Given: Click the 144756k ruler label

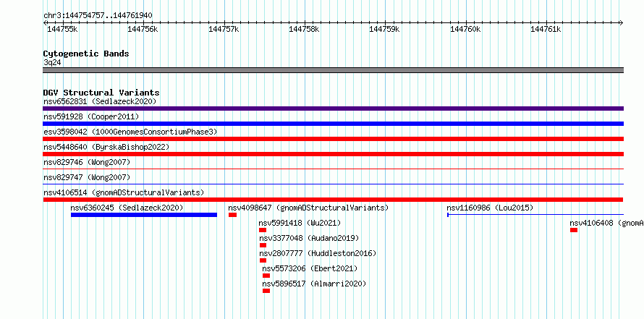Looking at the screenshot, I should 143,29.
